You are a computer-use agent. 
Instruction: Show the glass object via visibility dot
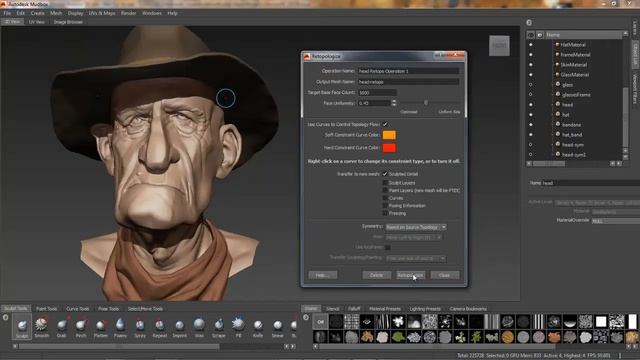[x=531, y=84]
